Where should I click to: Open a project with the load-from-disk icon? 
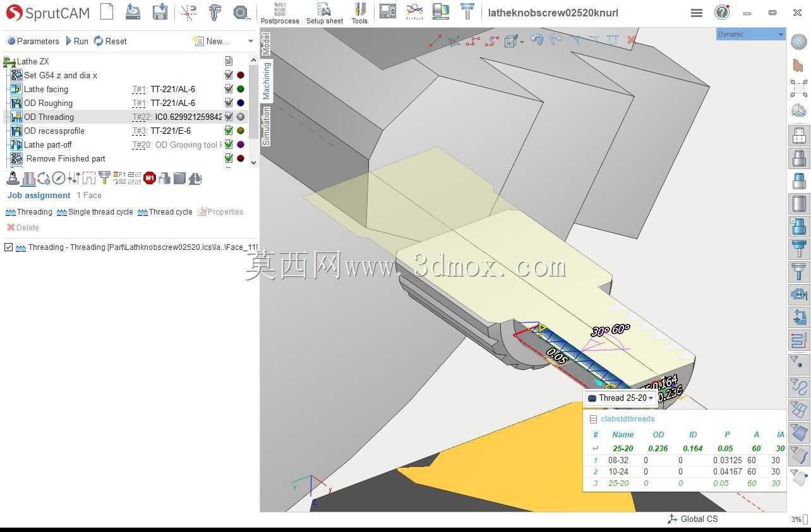[x=133, y=11]
